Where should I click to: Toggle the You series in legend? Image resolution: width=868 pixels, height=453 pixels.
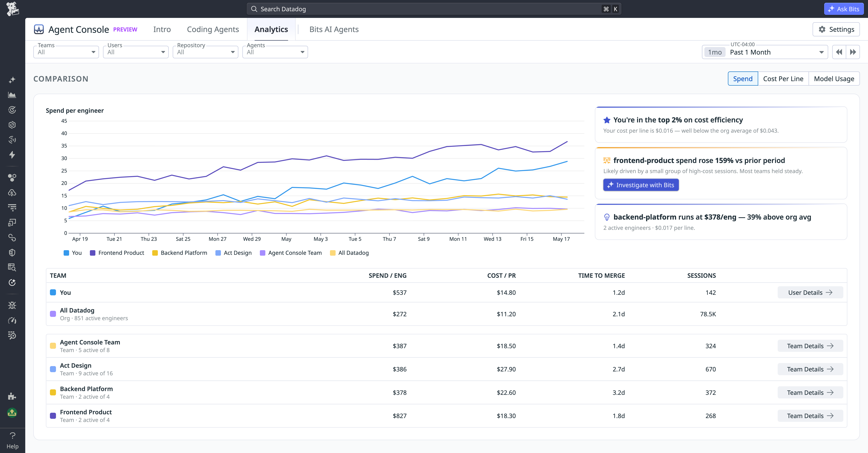coord(73,253)
